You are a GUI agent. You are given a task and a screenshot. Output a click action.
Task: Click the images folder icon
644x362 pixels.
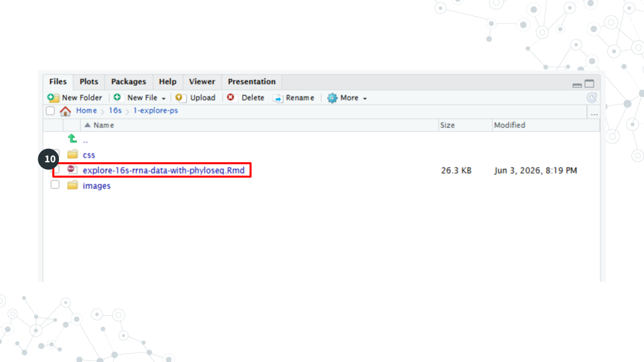pyautogui.click(x=72, y=185)
